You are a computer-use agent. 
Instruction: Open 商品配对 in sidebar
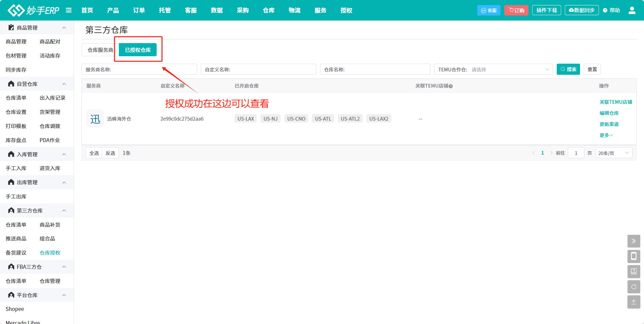[50, 41]
